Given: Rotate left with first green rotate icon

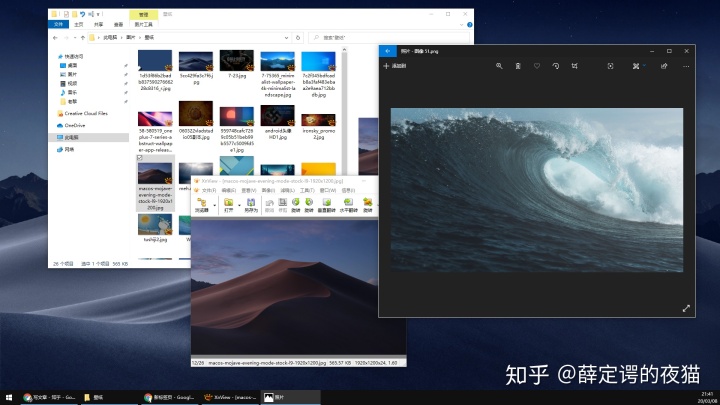Looking at the screenshot, I should [x=296, y=205].
